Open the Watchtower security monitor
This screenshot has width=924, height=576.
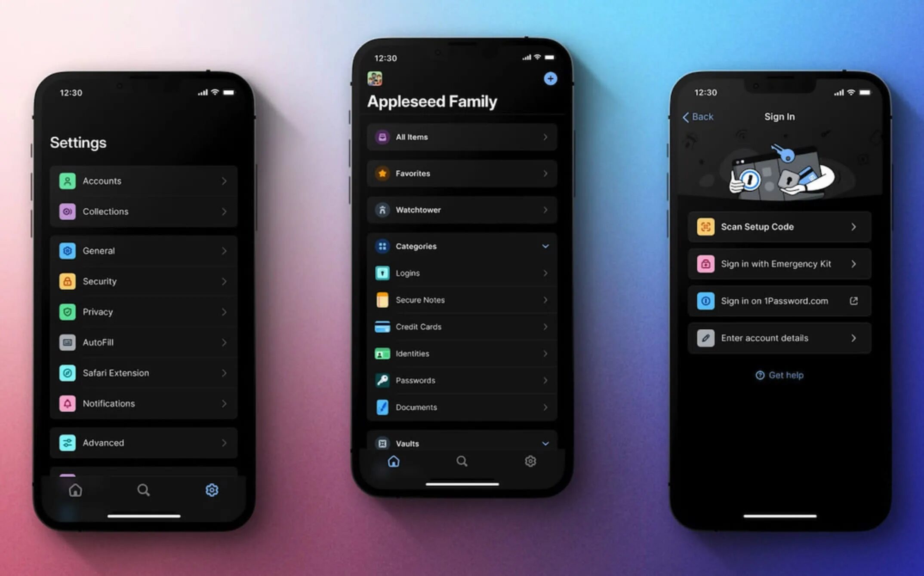point(460,209)
